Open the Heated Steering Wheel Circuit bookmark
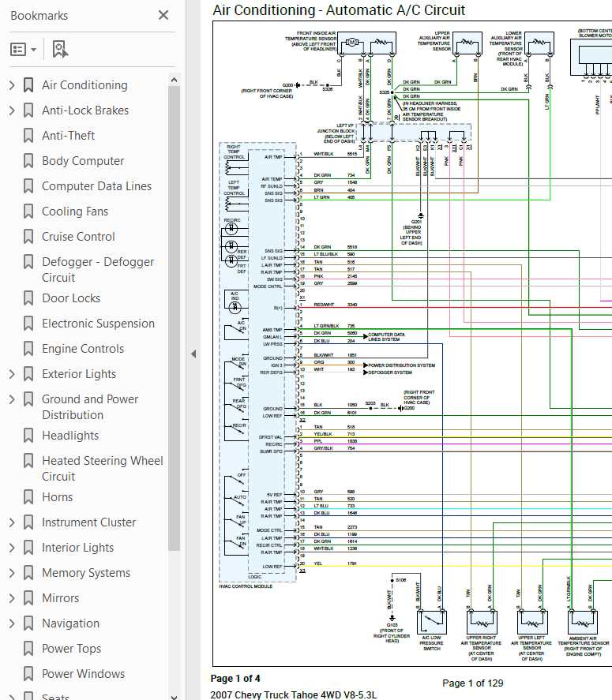This screenshot has width=612, height=700. [x=103, y=468]
